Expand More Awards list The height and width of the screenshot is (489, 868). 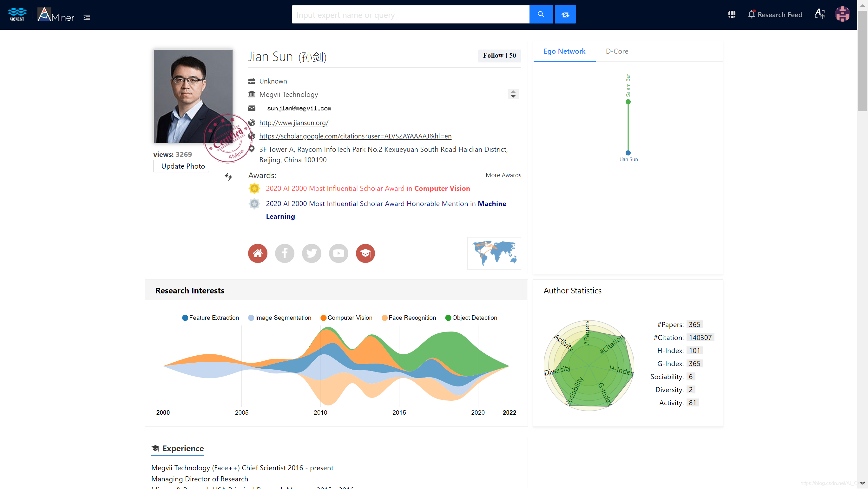click(x=503, y=175)
